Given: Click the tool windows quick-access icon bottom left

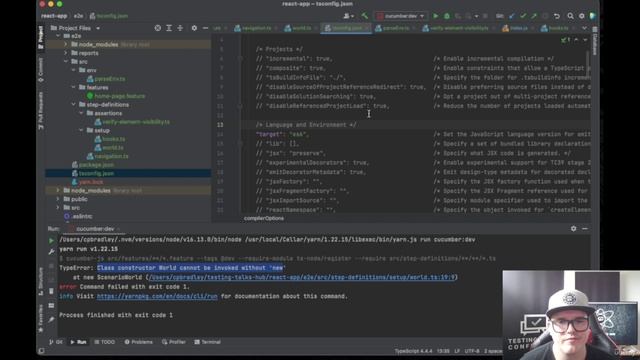Looking at the screenshot, I should tap(41, 351).
